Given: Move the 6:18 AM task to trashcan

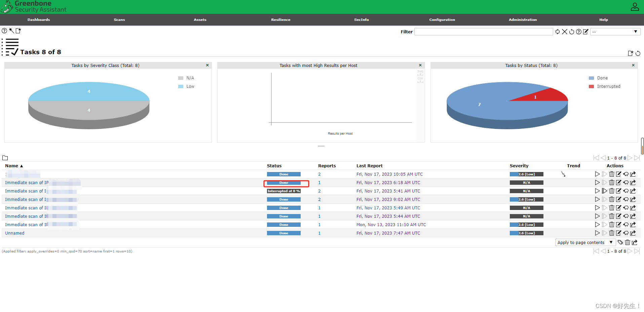Looking at the screenshot, I should click(612, 182).
